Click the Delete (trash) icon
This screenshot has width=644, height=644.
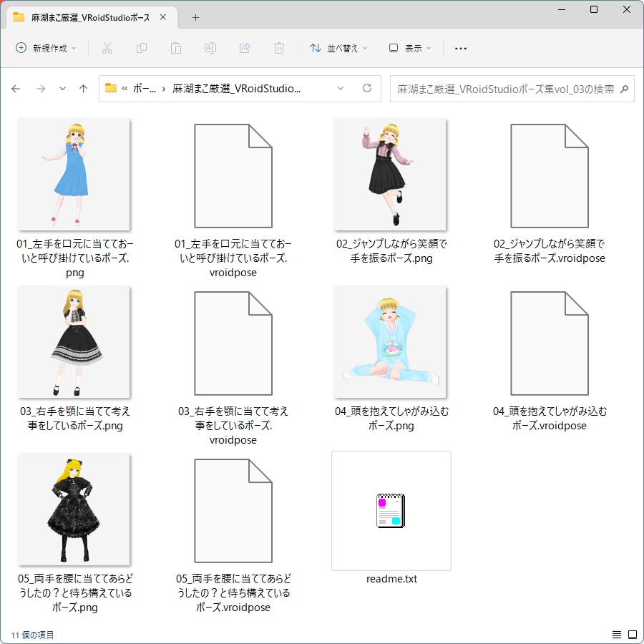[278, 47]
